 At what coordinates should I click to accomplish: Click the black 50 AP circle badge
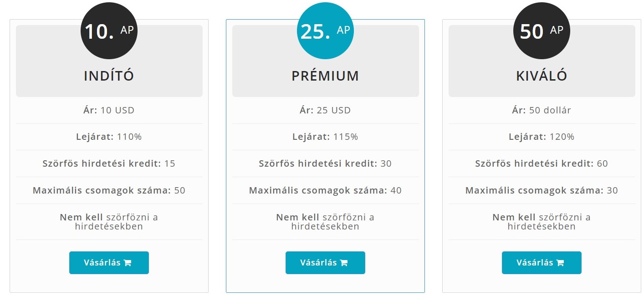click(542, 31)
